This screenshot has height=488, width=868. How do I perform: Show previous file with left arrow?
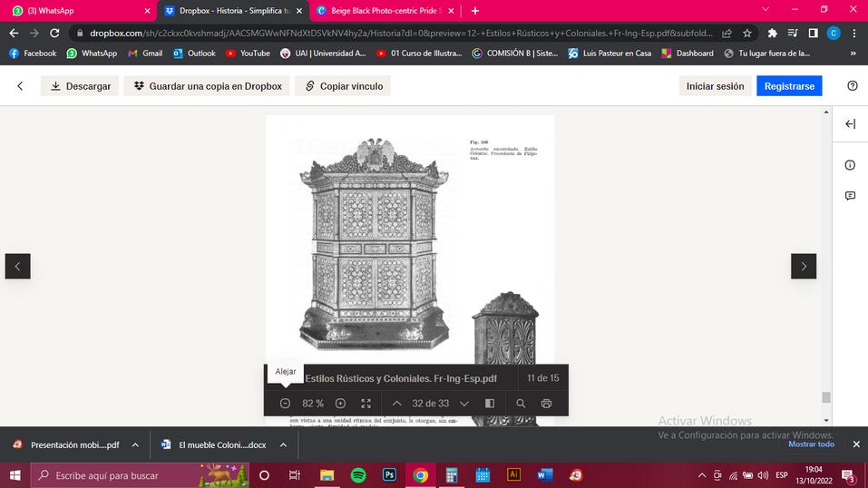pyautogui.click(x=18, y=267)
